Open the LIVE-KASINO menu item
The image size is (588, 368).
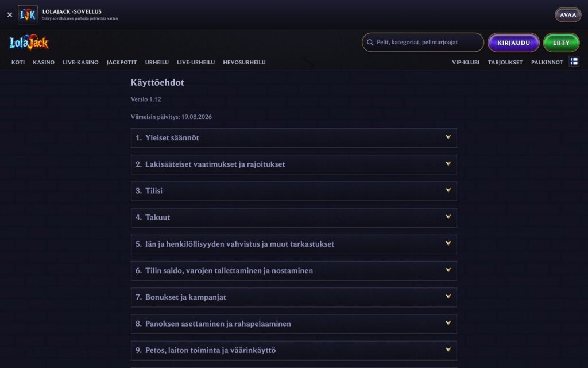pyautogui.click(x=80, y=62)
